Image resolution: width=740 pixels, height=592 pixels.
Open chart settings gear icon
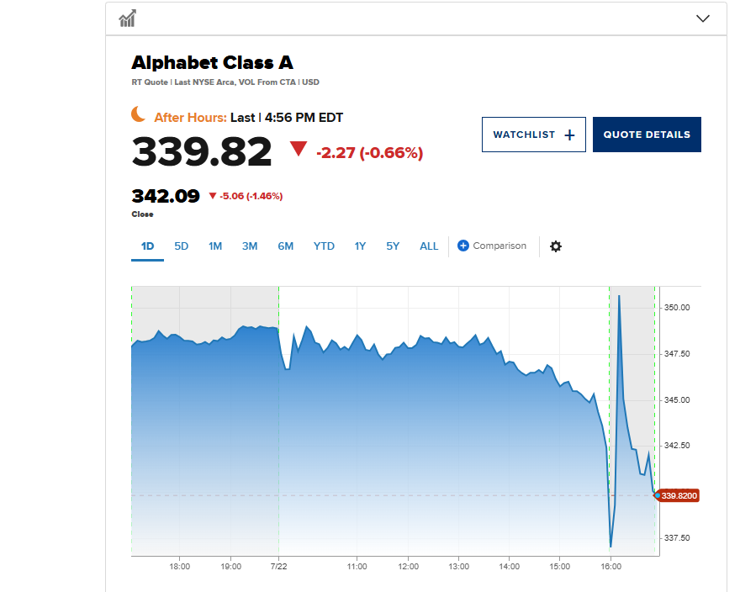[555, 246]
